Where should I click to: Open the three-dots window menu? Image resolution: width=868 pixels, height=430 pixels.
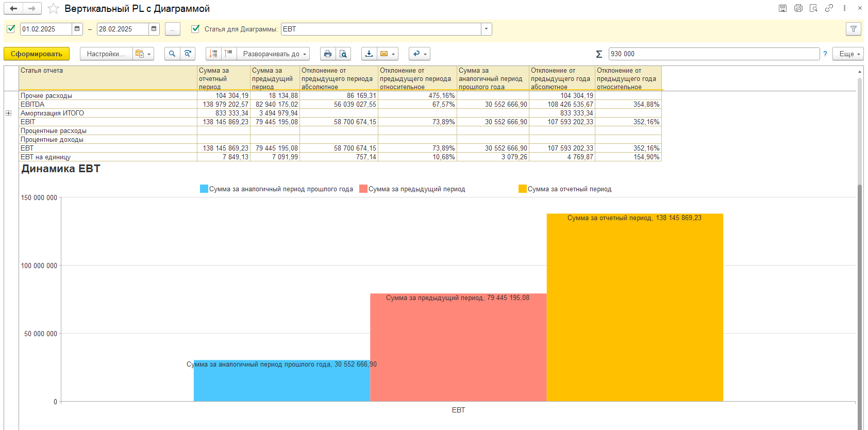[x=844, y=8]
